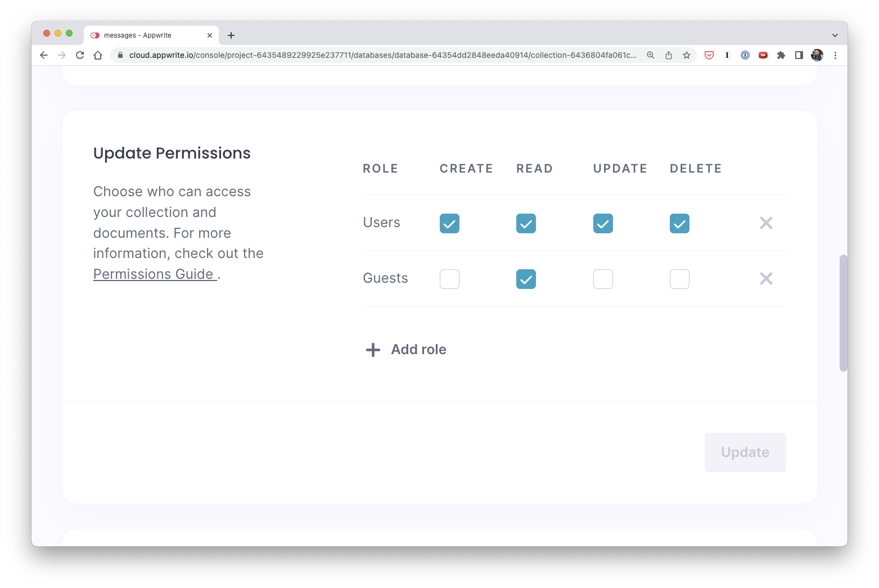Click the DELETE column header
Image resolution: width=879 pixels, height=588 pixels.
(696, 169)
